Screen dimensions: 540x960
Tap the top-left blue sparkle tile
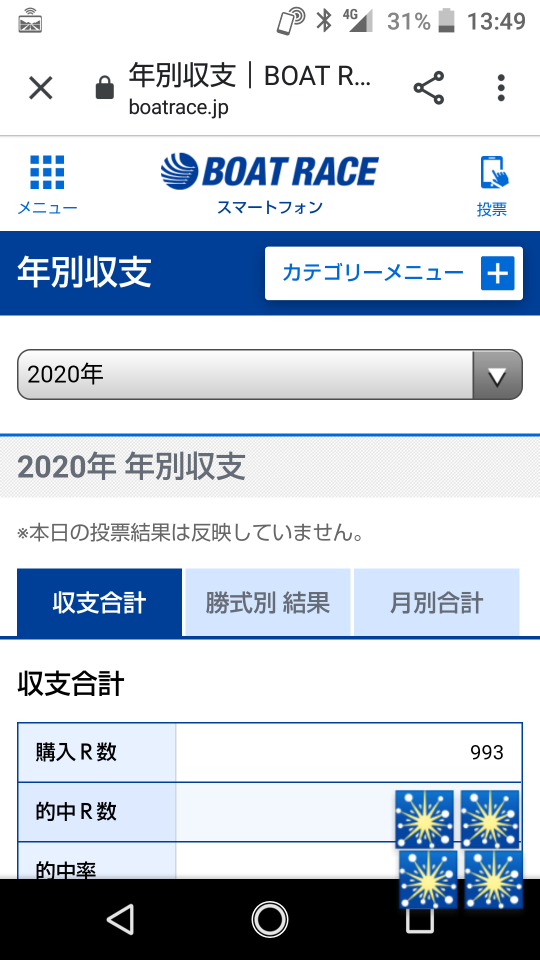[x=424, y=819]
